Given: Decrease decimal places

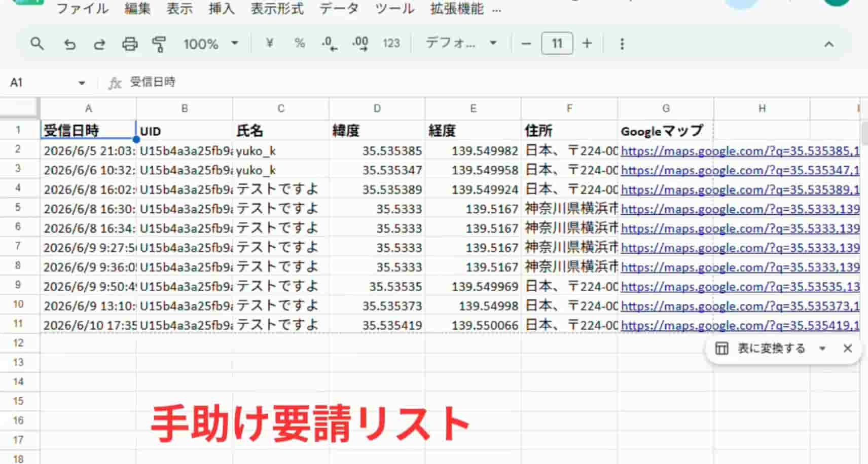Looking at the screenshot, I should [x=329, y=44].
